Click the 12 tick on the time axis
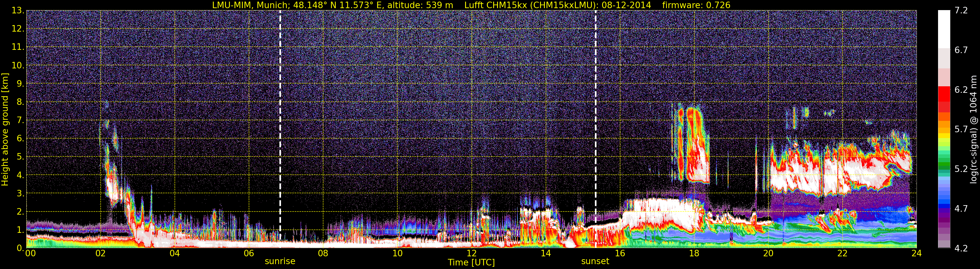980x269 pixels. 471,253
